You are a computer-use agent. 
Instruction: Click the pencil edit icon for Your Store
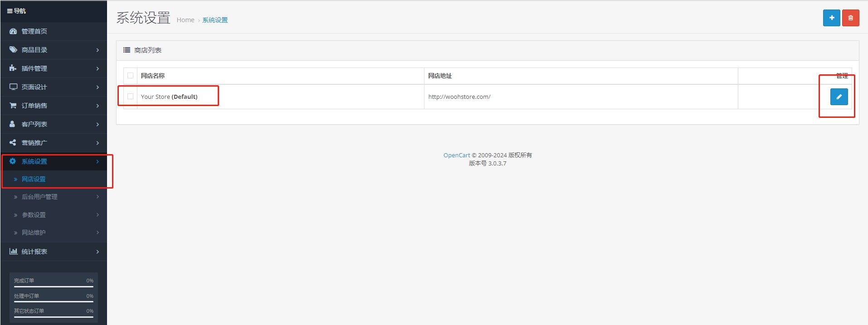pos(839,97)
